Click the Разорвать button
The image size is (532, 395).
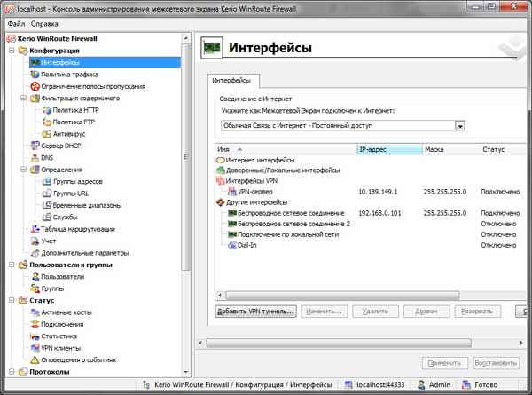(x=477, y=312)
